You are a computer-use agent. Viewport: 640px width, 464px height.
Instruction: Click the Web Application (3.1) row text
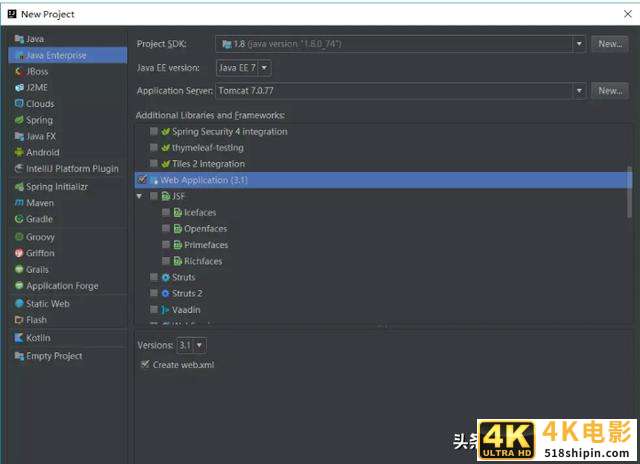point(204,180)
